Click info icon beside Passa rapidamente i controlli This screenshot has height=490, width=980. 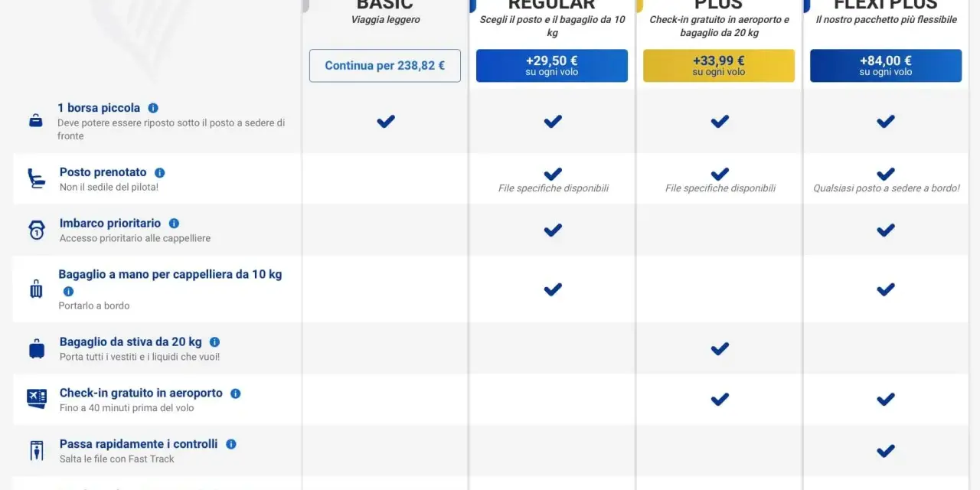[x=230, y=444]
